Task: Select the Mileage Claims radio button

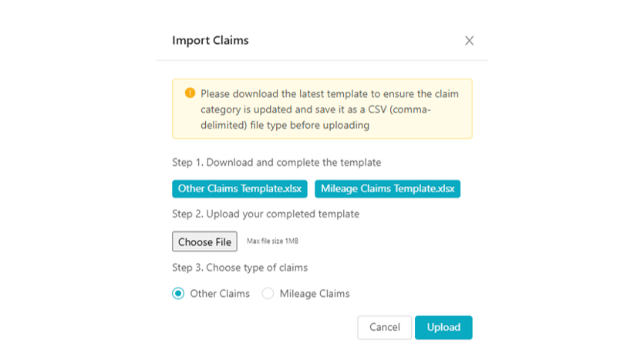Action: pyautogui.click(x=268, y=294)
